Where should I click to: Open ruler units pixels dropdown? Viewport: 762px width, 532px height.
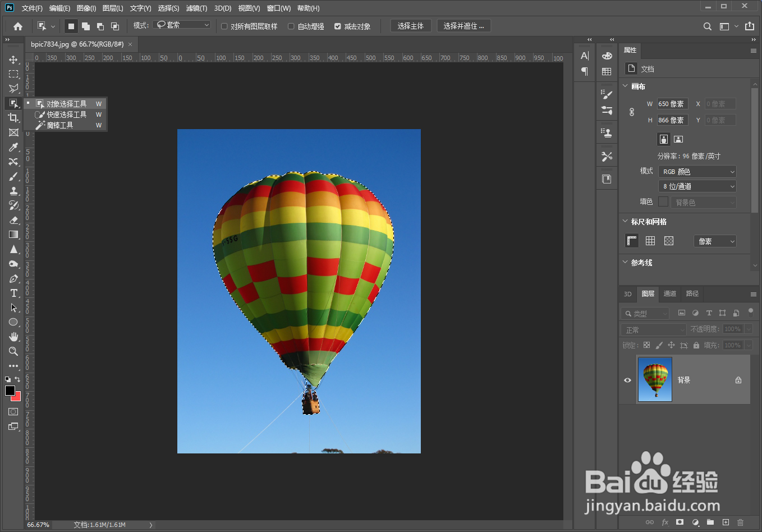[x=715, y=241]
